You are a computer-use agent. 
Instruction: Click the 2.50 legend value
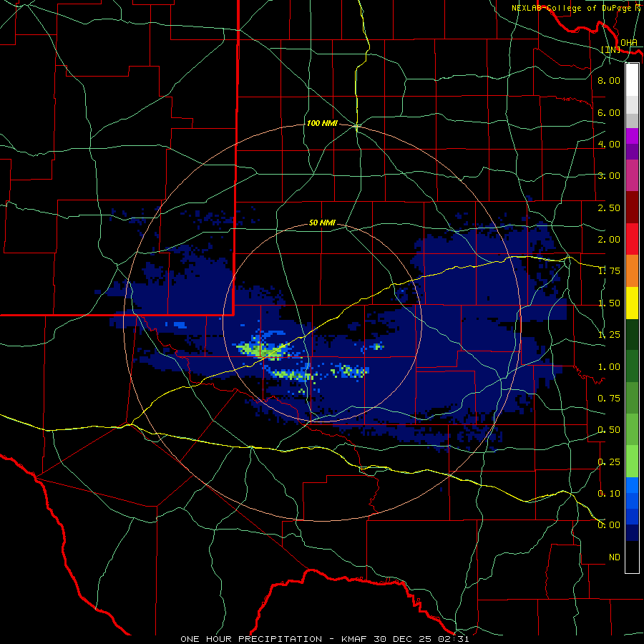(x=609, y=208)
